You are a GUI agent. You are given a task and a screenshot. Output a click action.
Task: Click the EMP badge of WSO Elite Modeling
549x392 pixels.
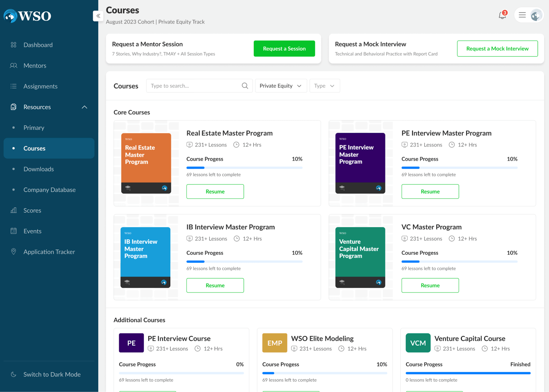(x=275, y=343)
